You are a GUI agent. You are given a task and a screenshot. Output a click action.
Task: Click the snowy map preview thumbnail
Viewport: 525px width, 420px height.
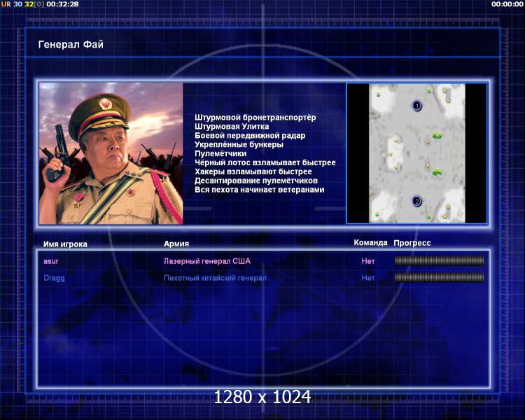pyautogui.click(x=417, y=153)
